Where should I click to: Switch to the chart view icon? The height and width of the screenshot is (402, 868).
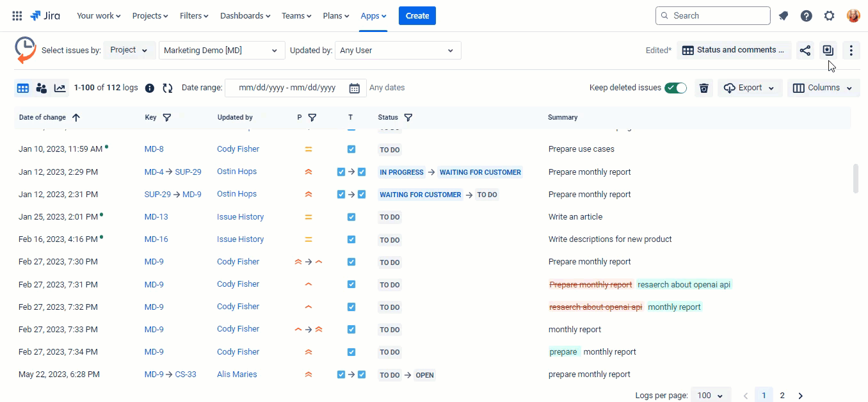point(60,88)
